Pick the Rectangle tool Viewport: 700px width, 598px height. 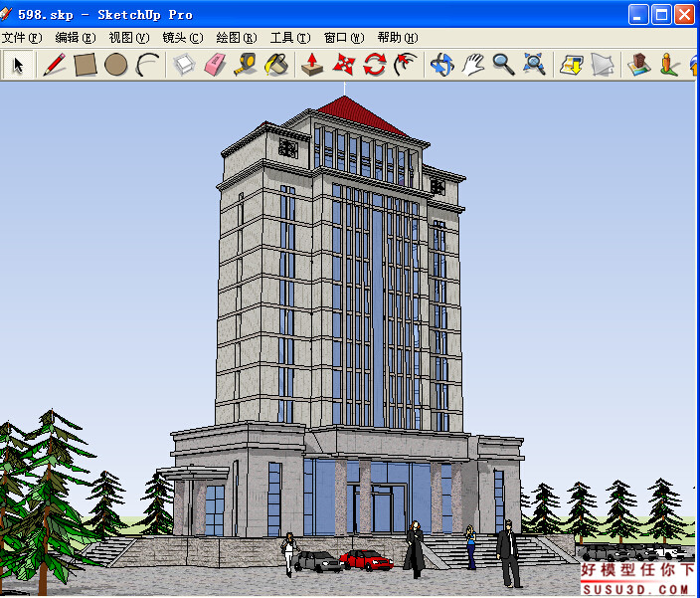tap(86, 66)
